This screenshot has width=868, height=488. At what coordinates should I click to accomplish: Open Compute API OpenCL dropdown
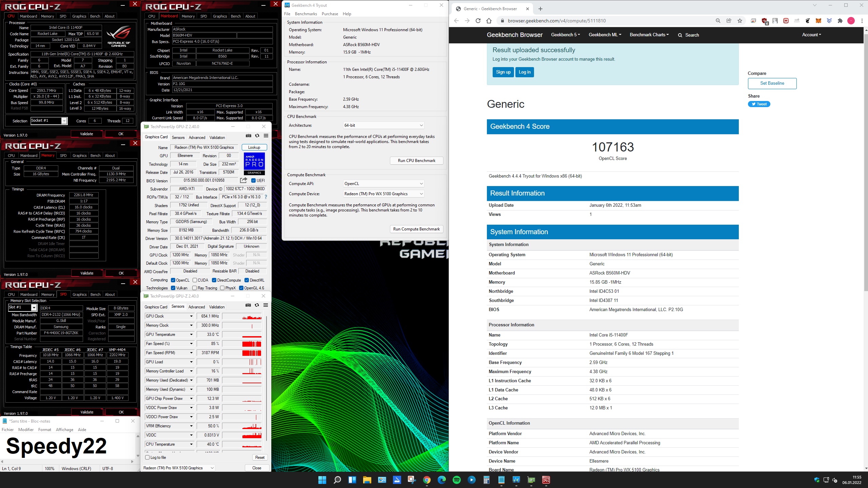click(383, 184)
